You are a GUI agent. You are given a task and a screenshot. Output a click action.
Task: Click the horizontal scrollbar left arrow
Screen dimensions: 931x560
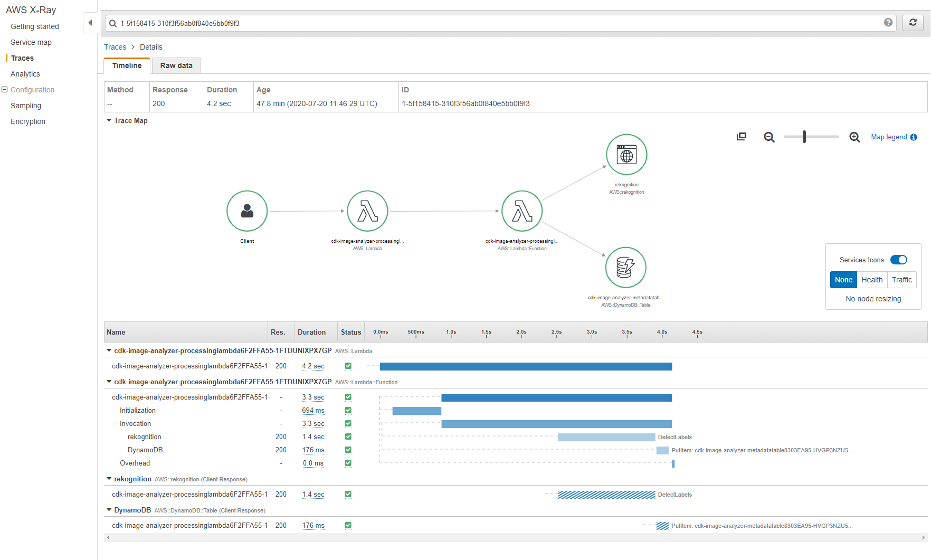coord(108,537)
